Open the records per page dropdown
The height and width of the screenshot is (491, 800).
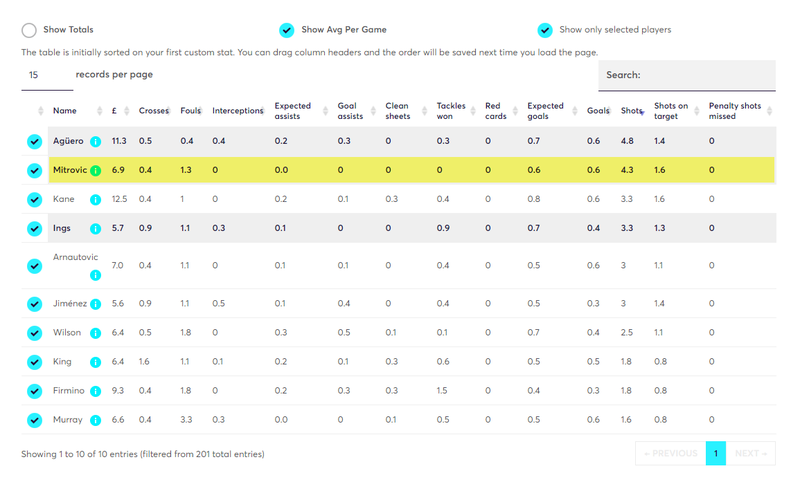(x=47, y=75)
